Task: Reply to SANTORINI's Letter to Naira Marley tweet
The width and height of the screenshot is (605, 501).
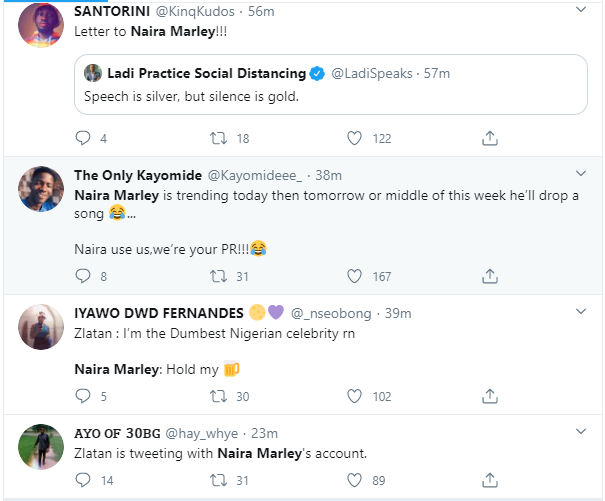Action: (x=83, y=138)
